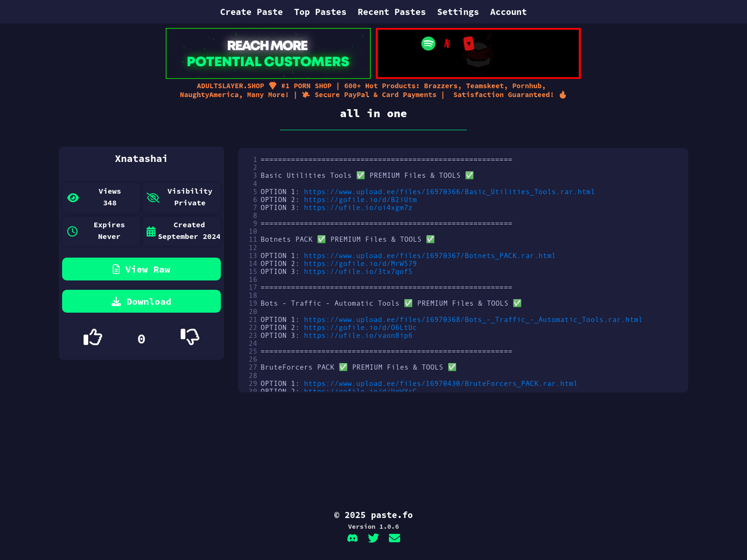Screen dimensions: 747x560
Task: Open gofile.io/d/MrW579 link
Action: [360, 264]
